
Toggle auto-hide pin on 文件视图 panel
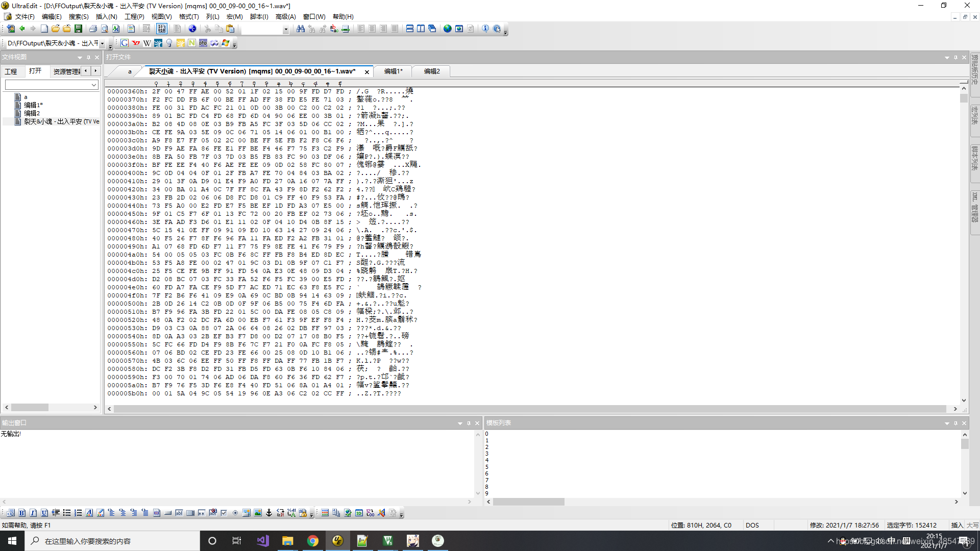[88, 58]
